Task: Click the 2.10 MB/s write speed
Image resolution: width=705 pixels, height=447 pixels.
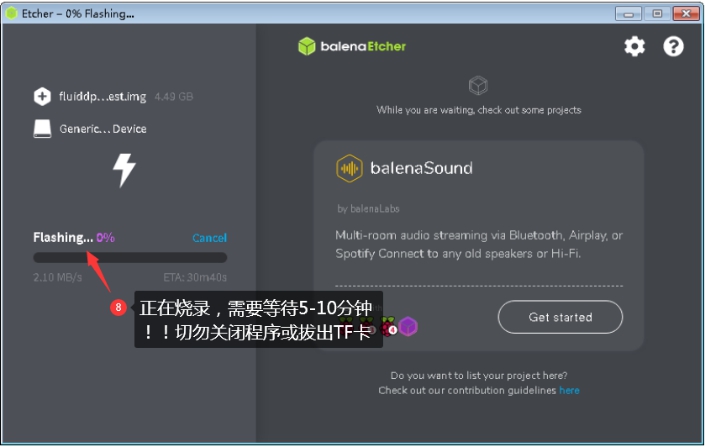Action: (x=58, y=277)
